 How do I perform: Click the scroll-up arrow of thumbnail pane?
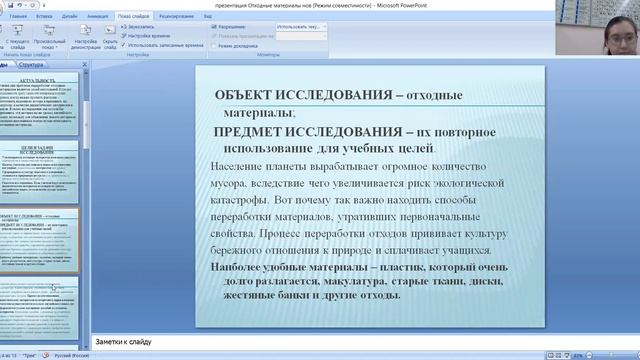[86, 72]
